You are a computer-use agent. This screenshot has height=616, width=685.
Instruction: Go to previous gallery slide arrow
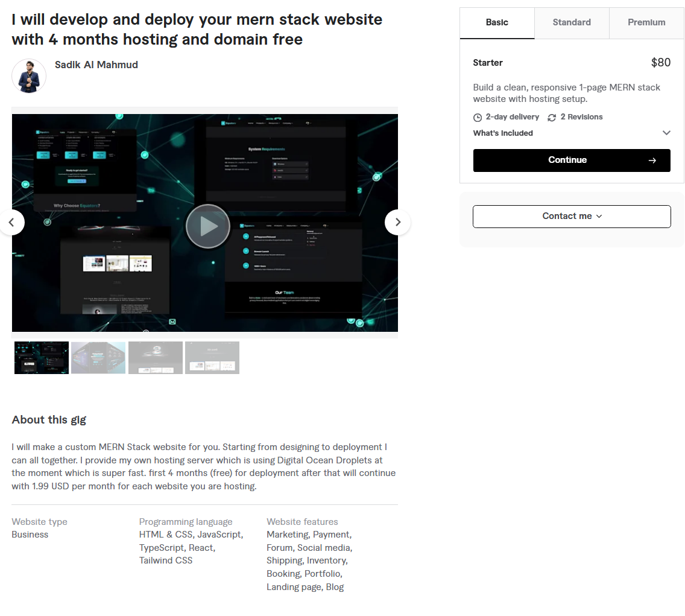tap(11, 222)
